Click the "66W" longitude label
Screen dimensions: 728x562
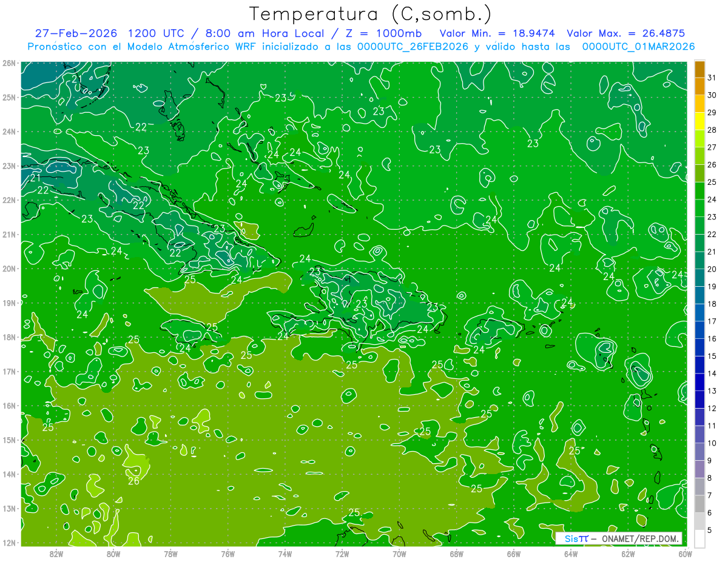pos(513,553)
